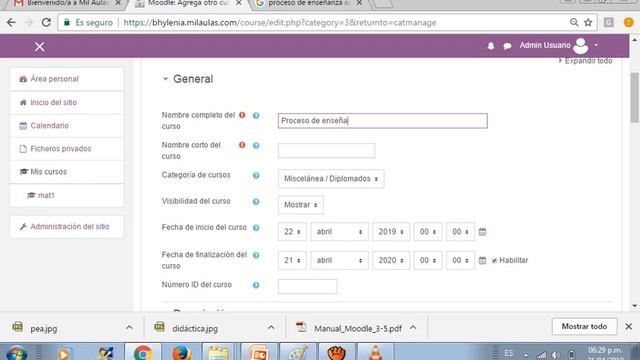Click required icon next to Nombre corto
Image resolution: width=640 pixels, height=360 pixels.
coord(242,145)
